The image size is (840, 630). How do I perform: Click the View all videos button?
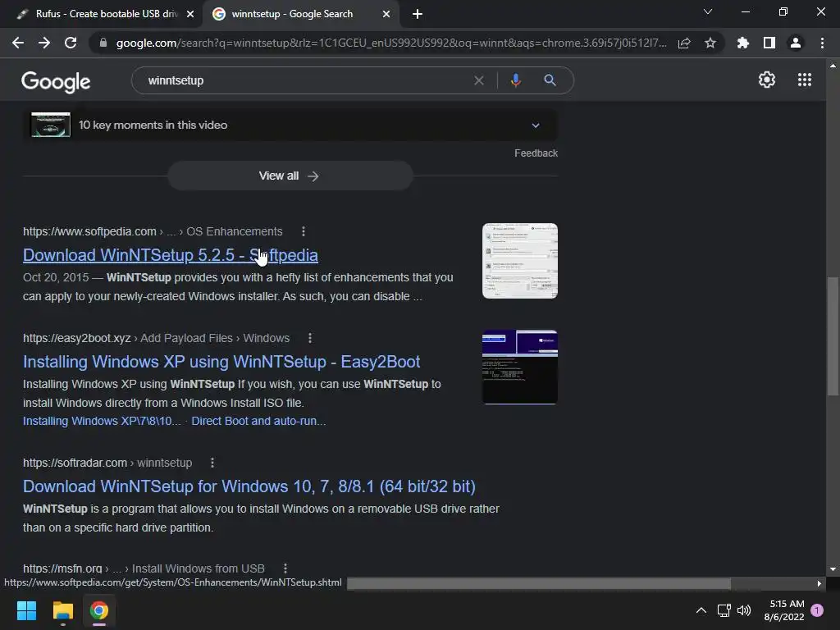[290, 176]
